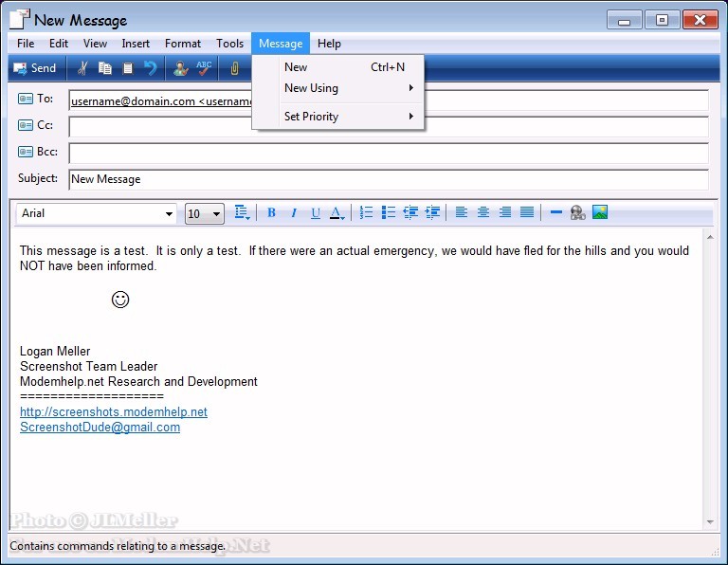This screenshot has height=565, width=728.
Task: Open the font color picker
Action: click(337, 212)
